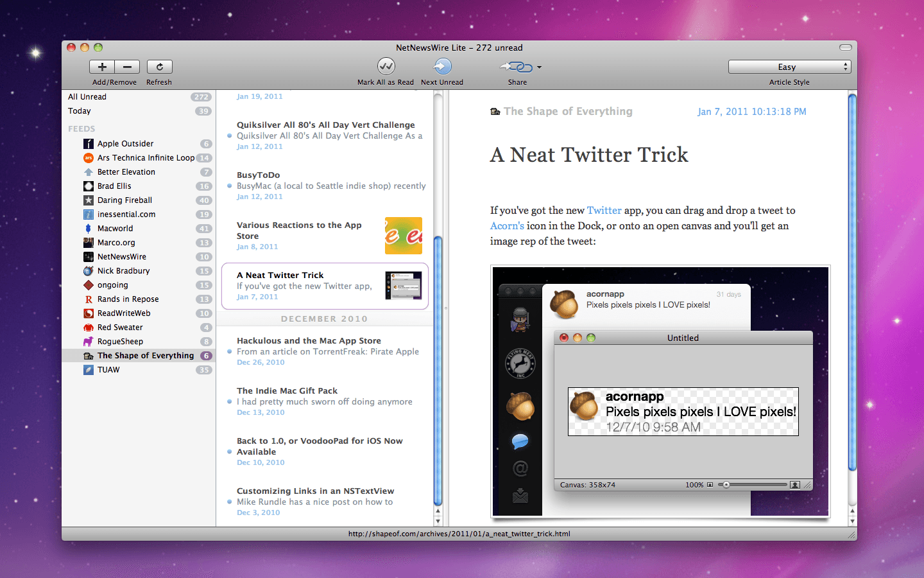Select the Ars Technica Infinite Loop feed icon
The image size is (924, 578).
pos(89,158)
